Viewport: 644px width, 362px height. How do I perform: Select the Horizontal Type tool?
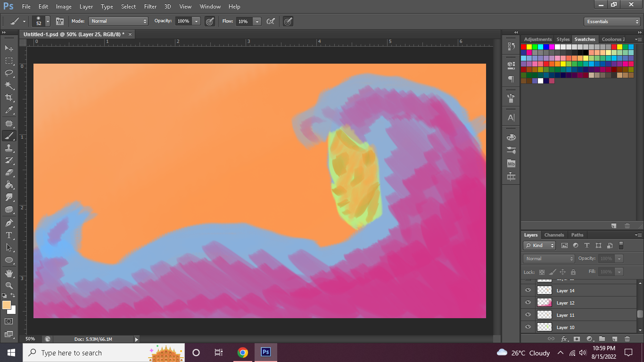(9, 235)
